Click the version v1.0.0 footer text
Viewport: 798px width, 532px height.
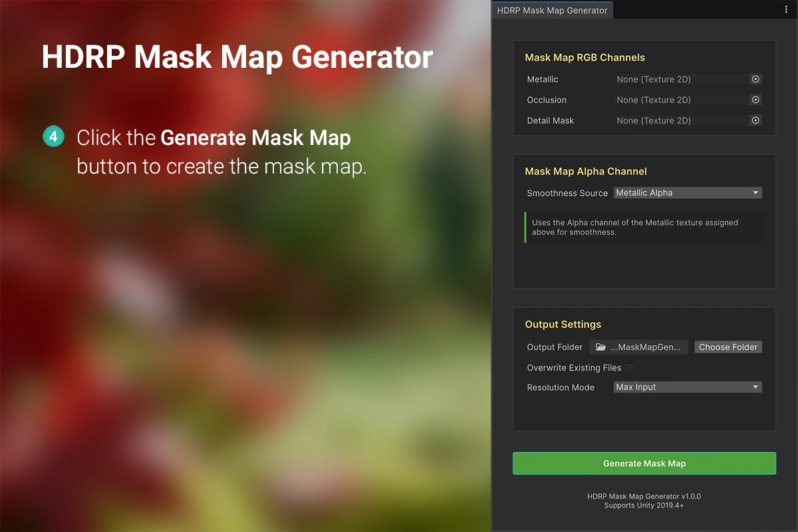coord(644,496)
